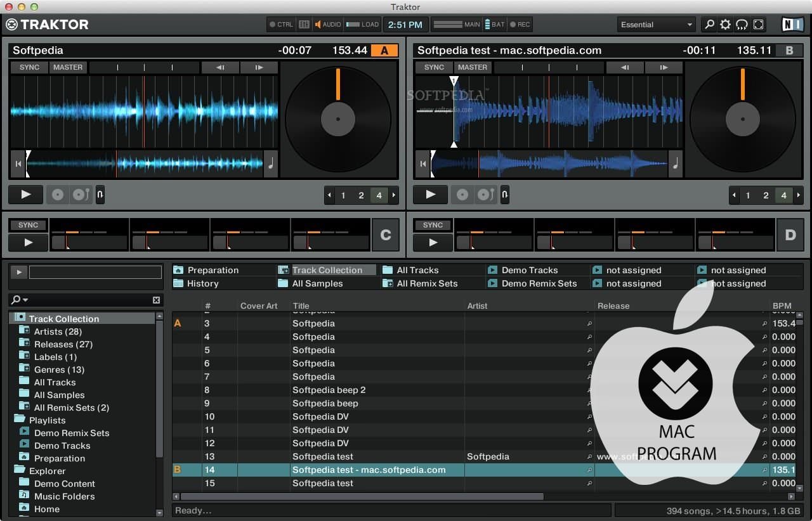Image resolution: width=812 pixels, height=521 pixels.
Task: Skip to start of Deck B track
Action: coord(423,164)
